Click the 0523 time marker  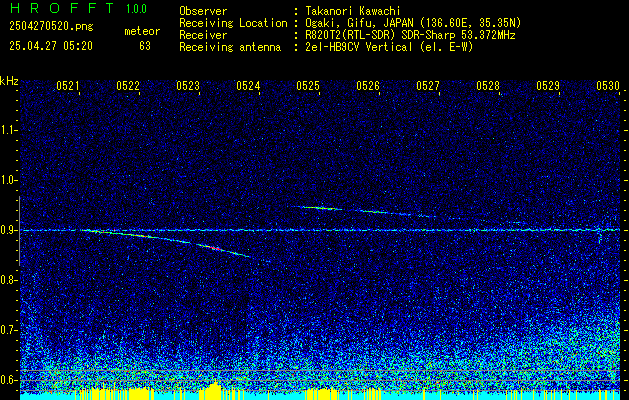tap(188, 85)
